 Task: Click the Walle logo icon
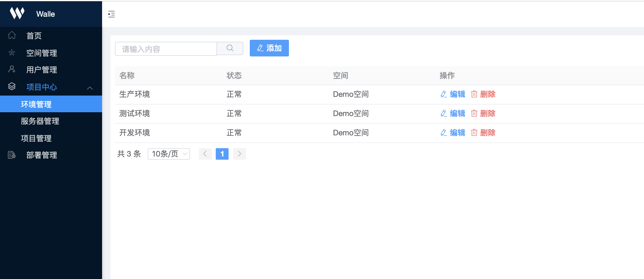(x=17, y=13)
